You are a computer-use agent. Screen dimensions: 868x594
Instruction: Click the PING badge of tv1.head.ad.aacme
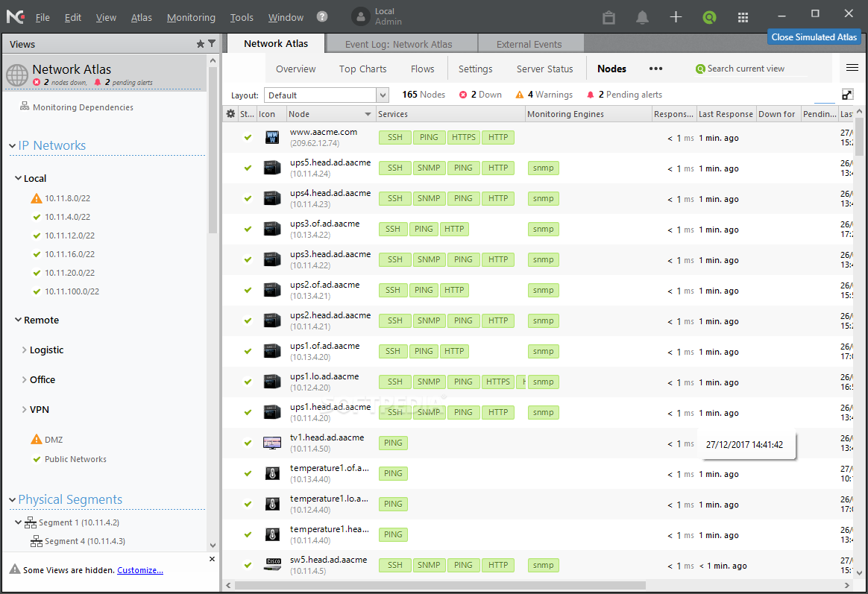click(393, 443)
